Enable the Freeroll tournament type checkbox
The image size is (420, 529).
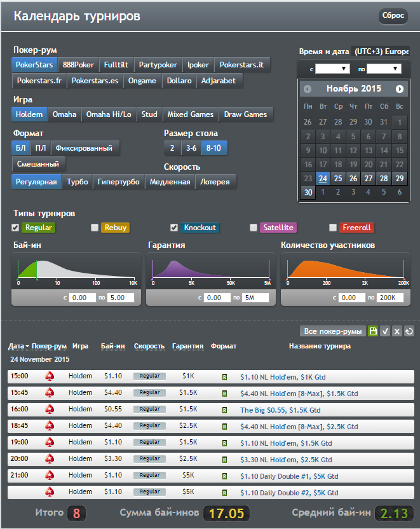(x=333, y=228)
